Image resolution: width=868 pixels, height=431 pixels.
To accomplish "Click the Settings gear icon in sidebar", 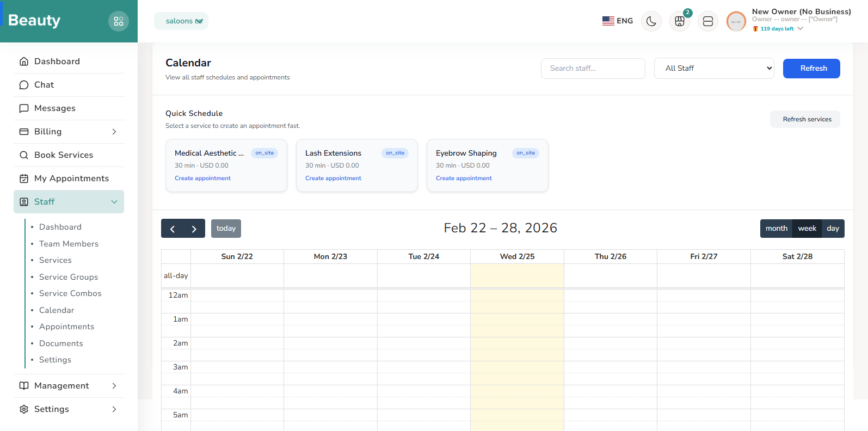I will click(24, 409).
